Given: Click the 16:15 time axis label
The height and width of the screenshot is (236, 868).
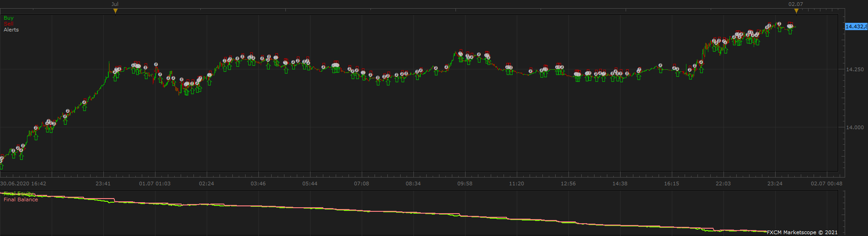Looking at the screenshot, I should click(x=671, y=184).
